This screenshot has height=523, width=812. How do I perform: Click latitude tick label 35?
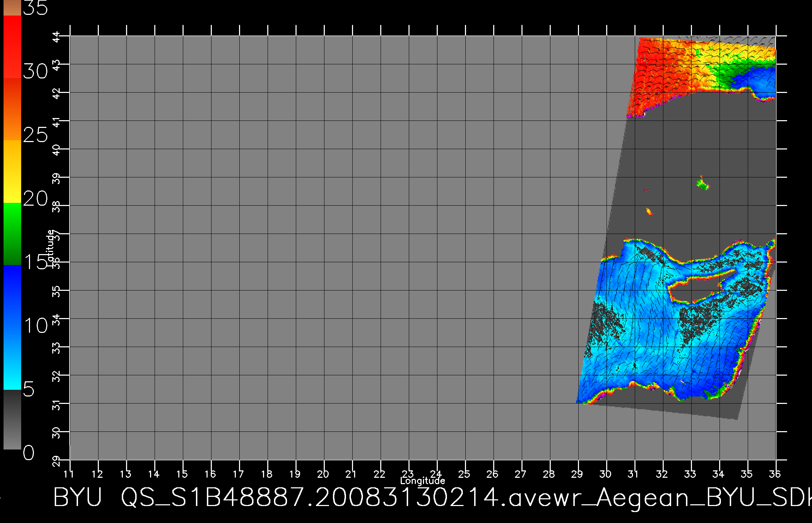(56, 292)
